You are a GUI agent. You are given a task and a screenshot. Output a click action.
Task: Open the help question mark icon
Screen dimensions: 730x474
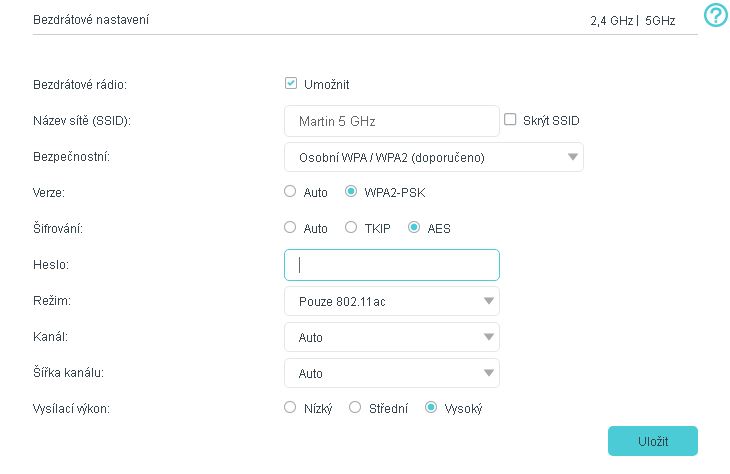(715, 16)
